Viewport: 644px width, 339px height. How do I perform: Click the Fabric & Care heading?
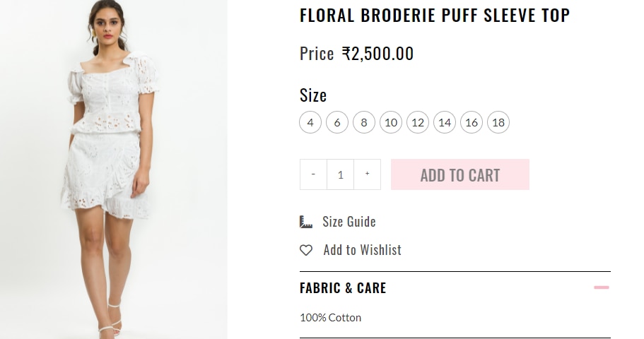click(x=343, y=288)
